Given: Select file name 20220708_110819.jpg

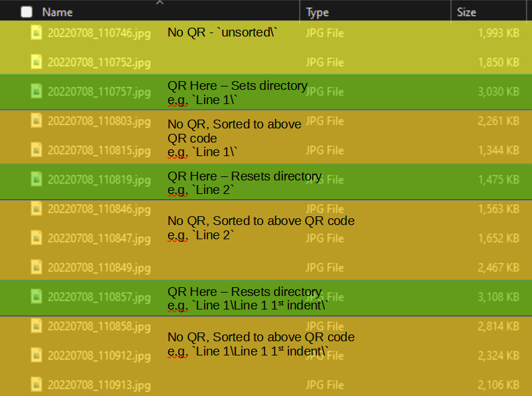Looking at the screenshot, I should pyautogui.click(x=99, y=180).
